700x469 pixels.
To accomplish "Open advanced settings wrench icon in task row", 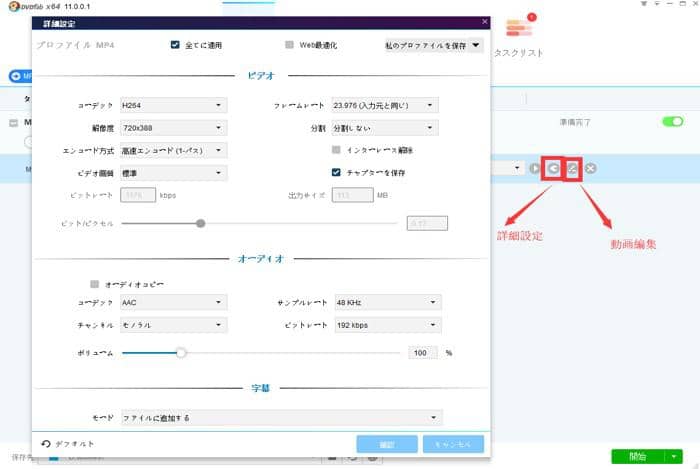I will point(554,168).
